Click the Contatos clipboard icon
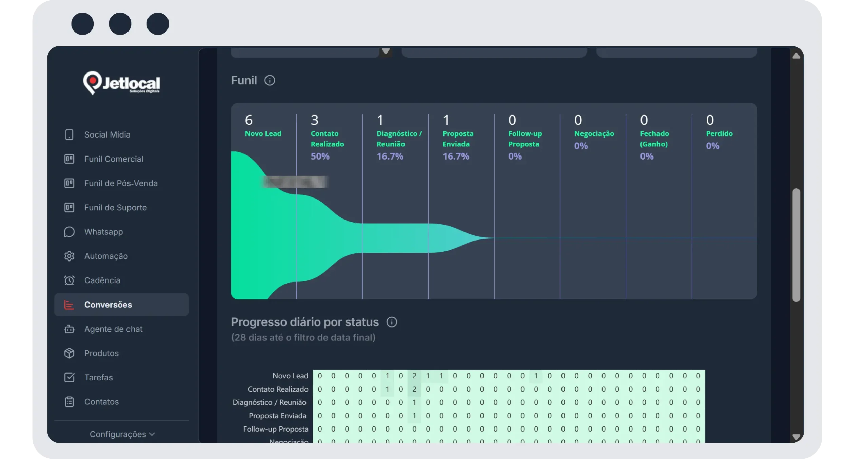This screenshot has height=459, width=868. pos(69,402)
